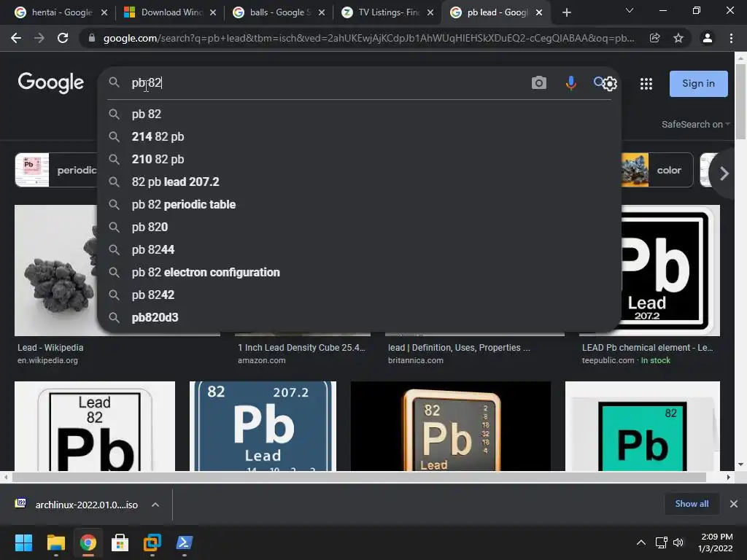Go back to previous page

click(16, 38)
